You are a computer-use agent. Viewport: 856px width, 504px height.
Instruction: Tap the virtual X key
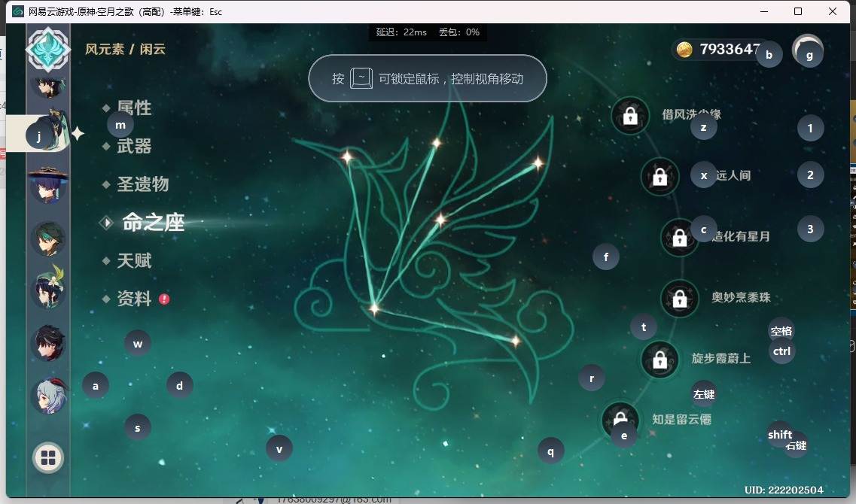point(704,175)
